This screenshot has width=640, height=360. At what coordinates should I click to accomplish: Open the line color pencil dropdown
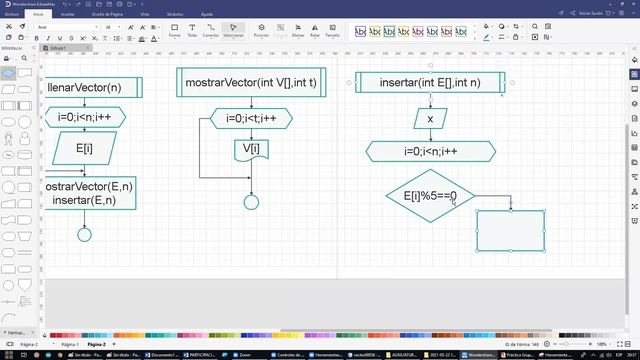tap(487, 38)
